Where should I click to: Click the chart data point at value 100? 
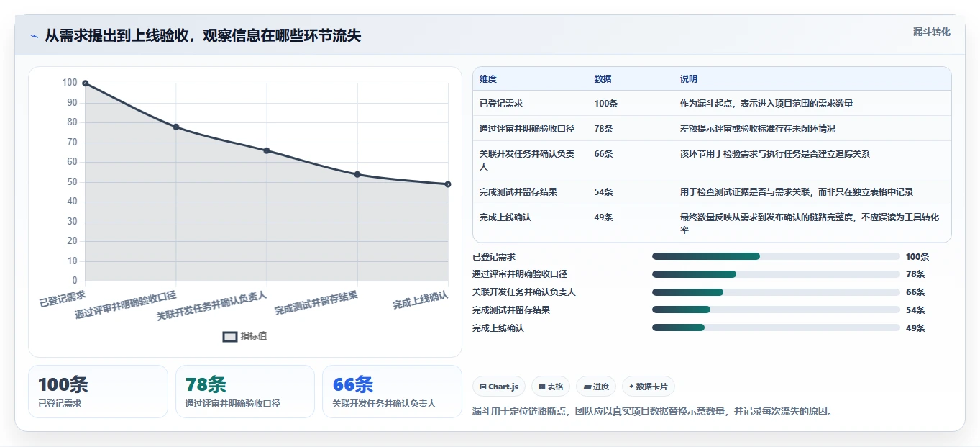(x=86, y=83)
